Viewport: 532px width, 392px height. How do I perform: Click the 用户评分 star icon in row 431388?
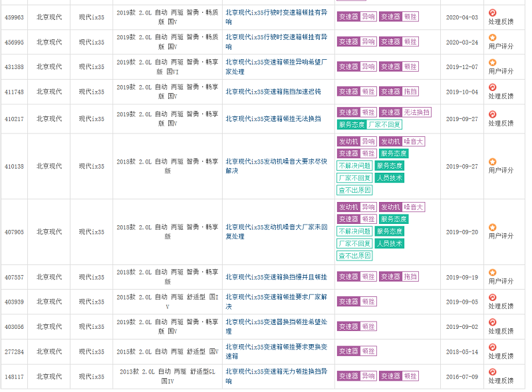tap(492, 62)
